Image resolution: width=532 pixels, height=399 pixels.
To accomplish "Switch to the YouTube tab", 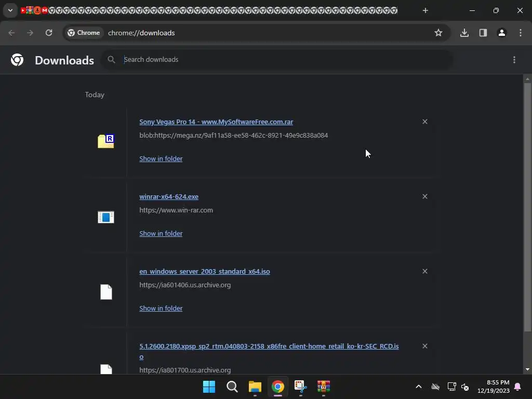I will coord(23,10).
